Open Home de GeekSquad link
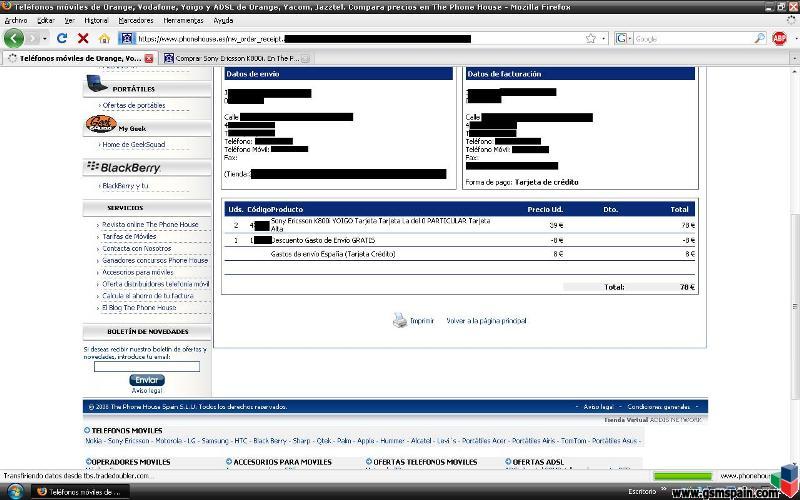Image resolution: width=800 pixels, height=500 pixels. [134, 144]
